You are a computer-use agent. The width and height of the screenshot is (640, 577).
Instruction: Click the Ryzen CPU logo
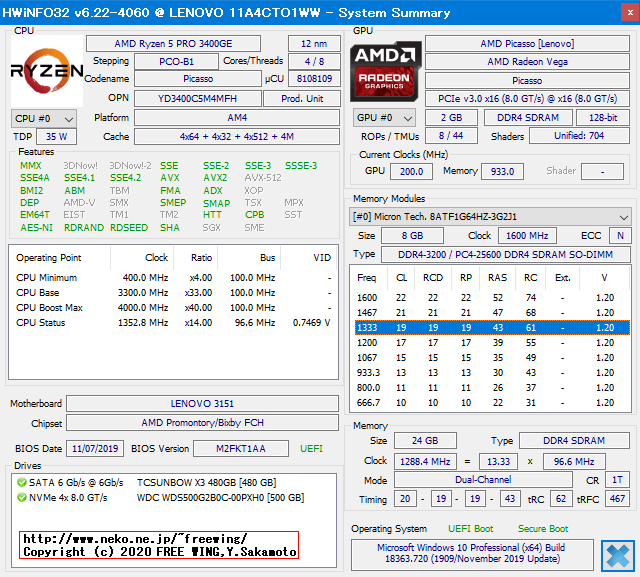coord(47,71)
